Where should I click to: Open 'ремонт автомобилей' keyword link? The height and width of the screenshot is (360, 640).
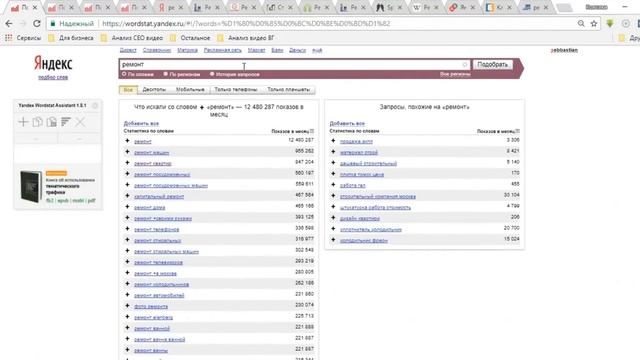[x=159, y=295]
